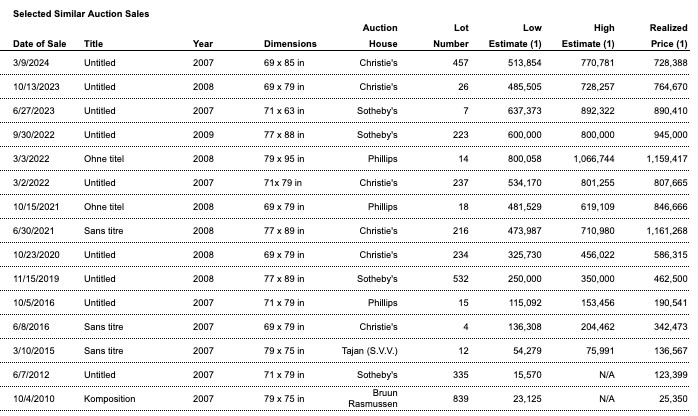
Task: Click the "71 x 63 in" dimensions cell
Action: point(287,112)
